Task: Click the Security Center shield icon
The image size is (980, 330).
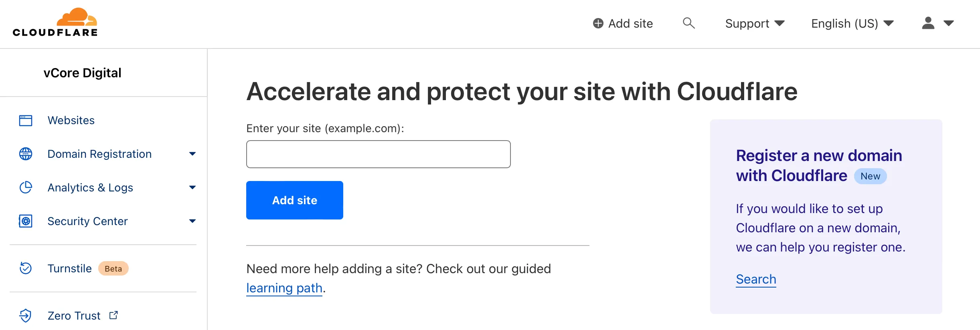Action: coord(26,221)
